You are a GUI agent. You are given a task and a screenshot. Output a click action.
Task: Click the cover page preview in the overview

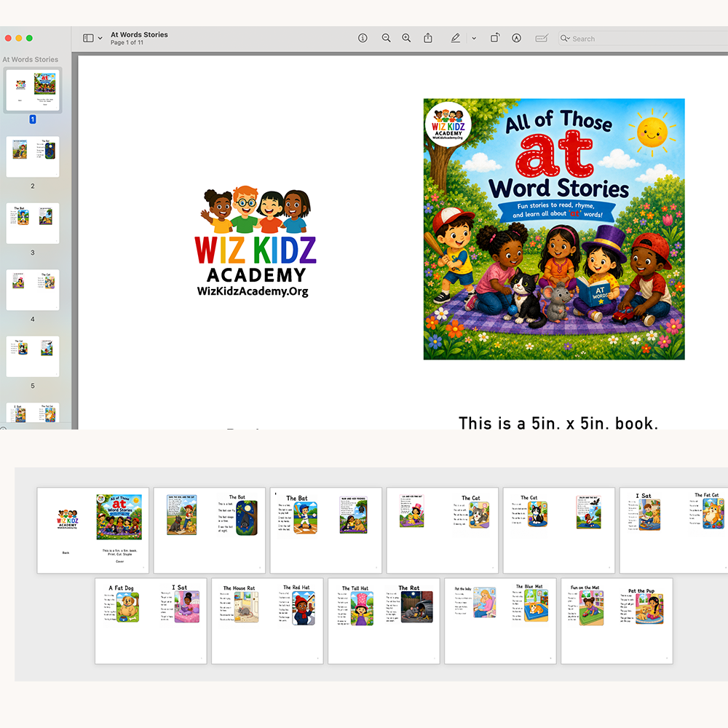(x=93, y=530)
